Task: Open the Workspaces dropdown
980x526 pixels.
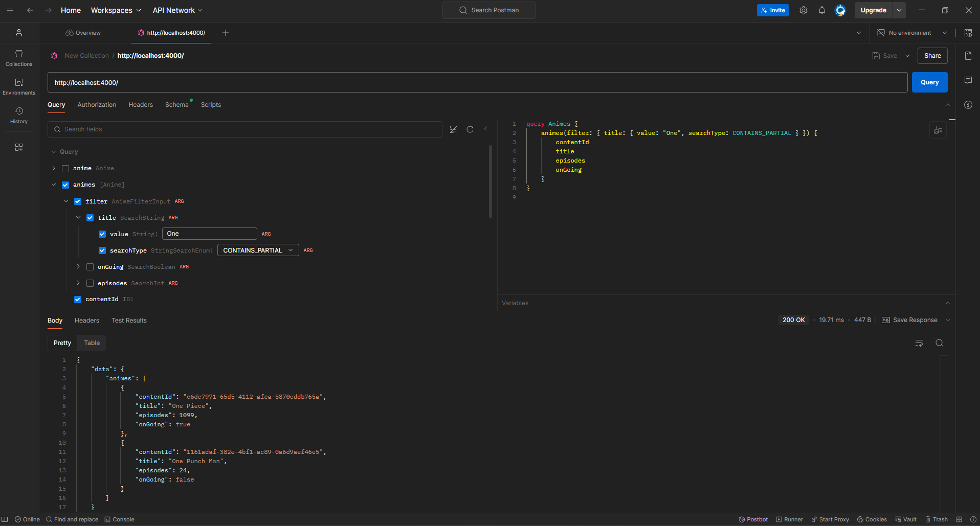Action: [x=116, y=10]
